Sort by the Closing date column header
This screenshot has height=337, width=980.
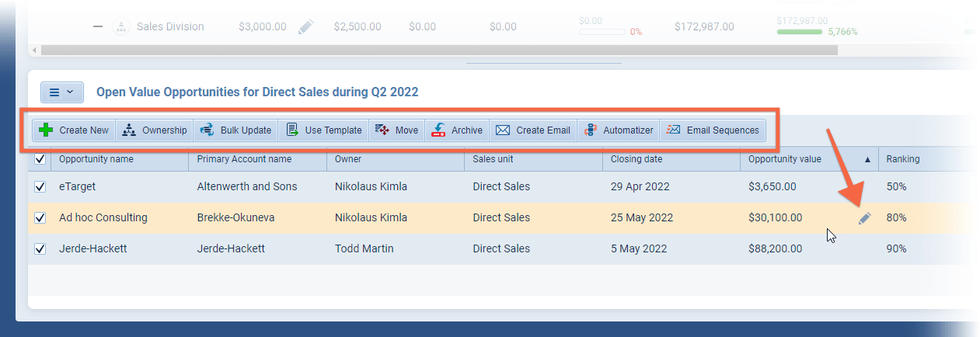tap(636, 159)
